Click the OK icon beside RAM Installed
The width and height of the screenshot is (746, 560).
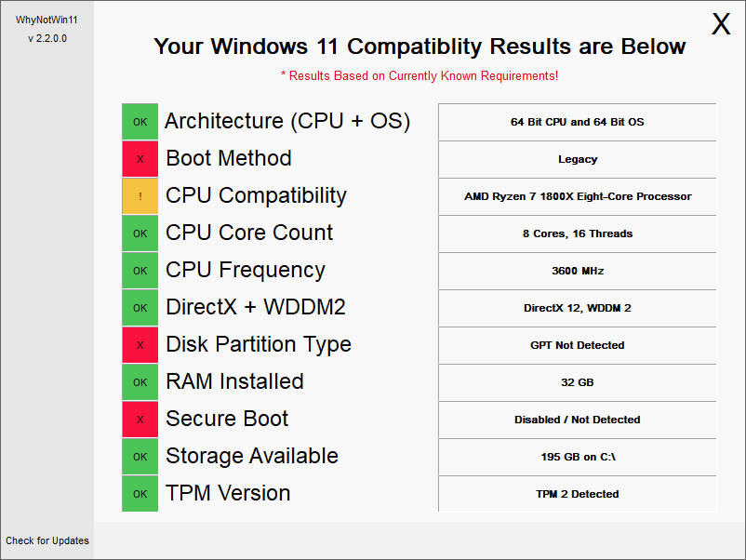tap(140, 382)
